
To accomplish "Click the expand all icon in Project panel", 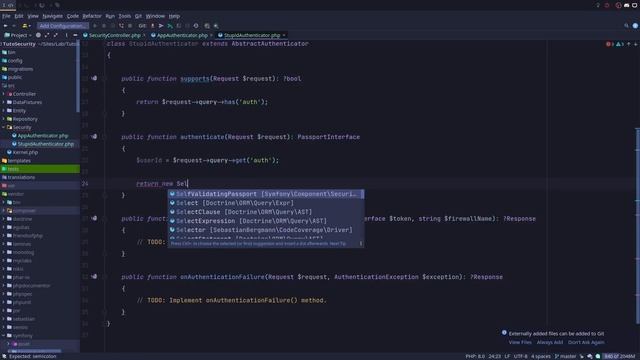I will 47,35.
